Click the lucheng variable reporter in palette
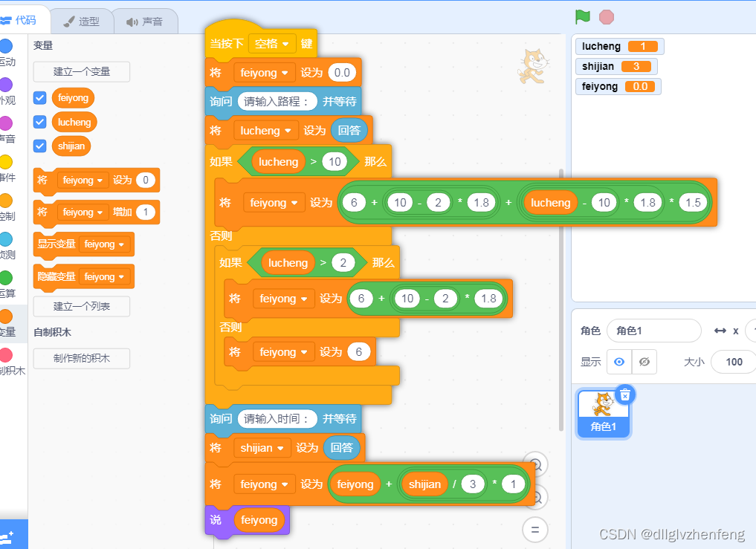Image resolution: width=756 pixels, height=549 pixels. tap(74, 122)
